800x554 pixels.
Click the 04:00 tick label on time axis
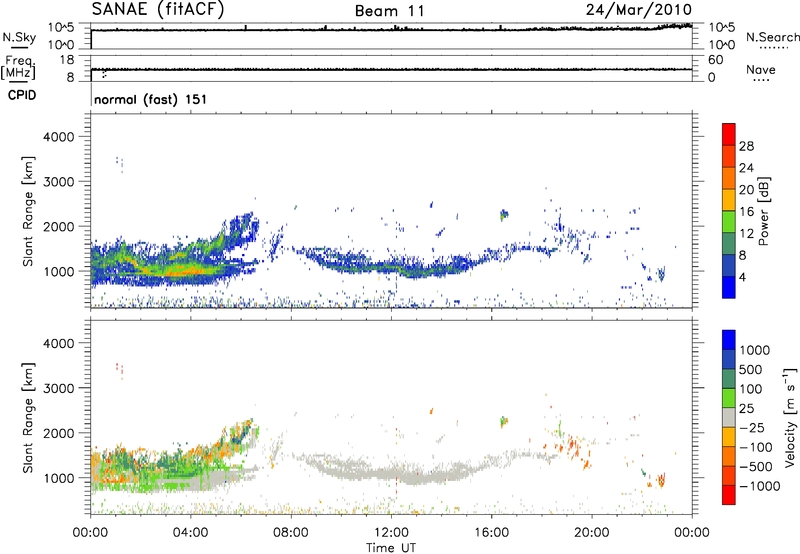point(191,533)
